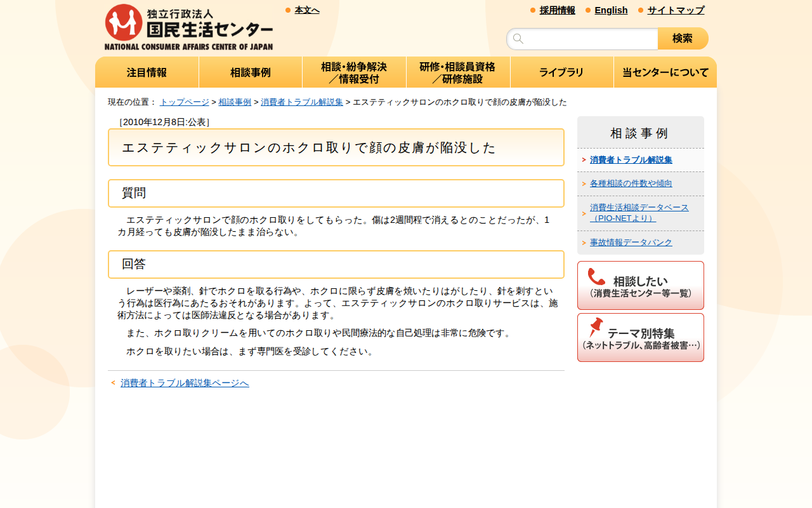The image size is (812, 508).
Task: Open the サイトマップ link
Action: (x=676, y=10)
